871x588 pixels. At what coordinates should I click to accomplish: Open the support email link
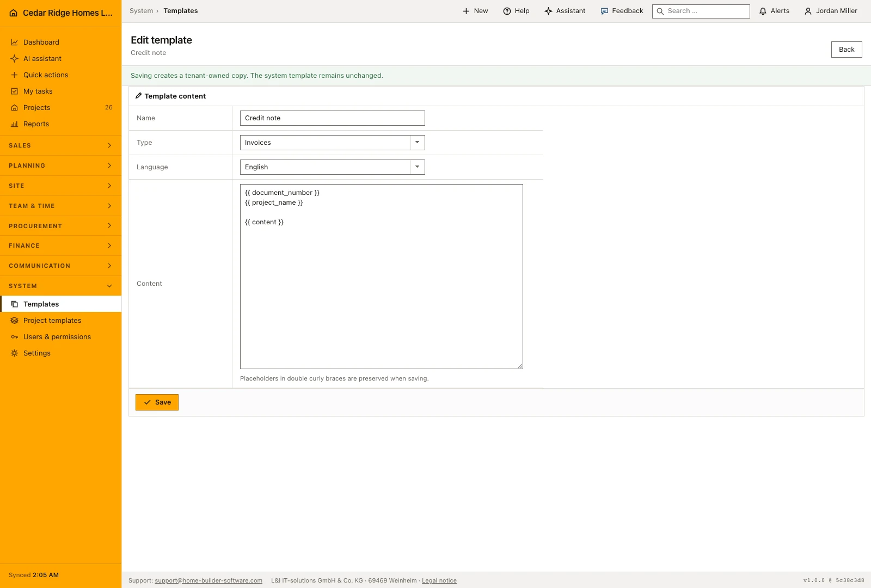[208, 581]
